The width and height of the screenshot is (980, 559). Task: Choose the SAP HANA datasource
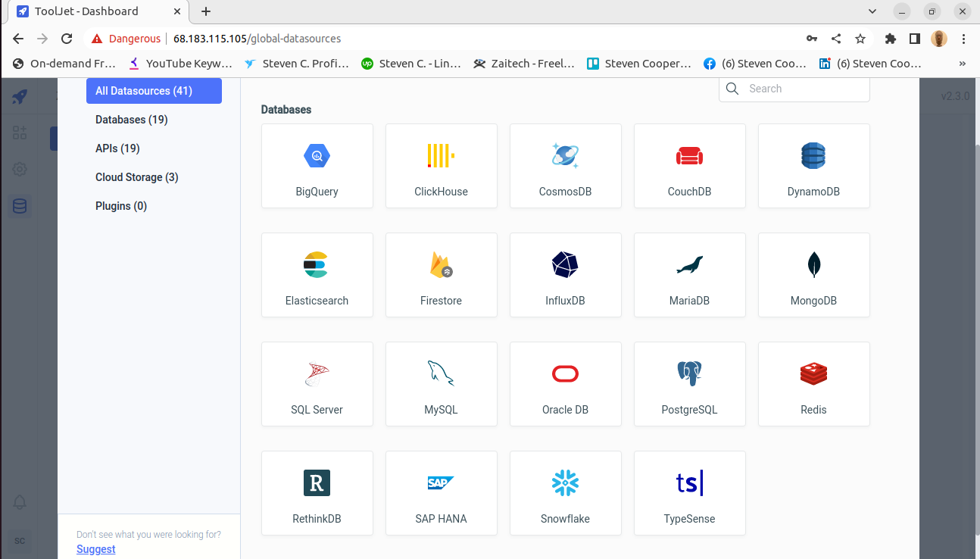point(442,493)
